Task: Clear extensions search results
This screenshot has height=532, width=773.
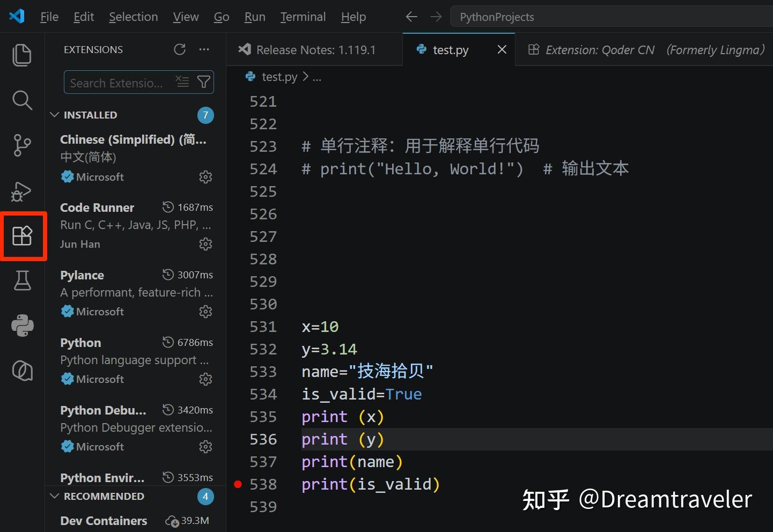Action: click(x=182, y=82)
